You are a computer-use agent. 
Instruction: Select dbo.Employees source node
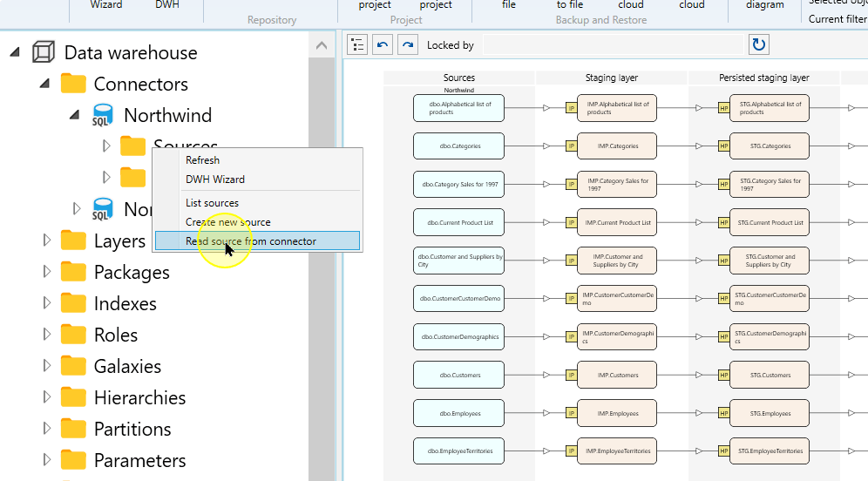pyautogui.click(x=459, y=414)
